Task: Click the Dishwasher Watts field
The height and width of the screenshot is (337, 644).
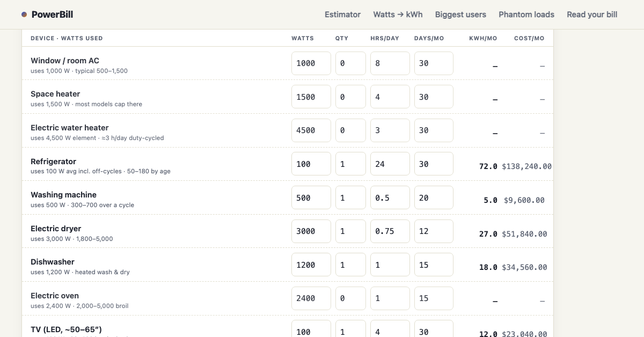Action: pos(311,265)
